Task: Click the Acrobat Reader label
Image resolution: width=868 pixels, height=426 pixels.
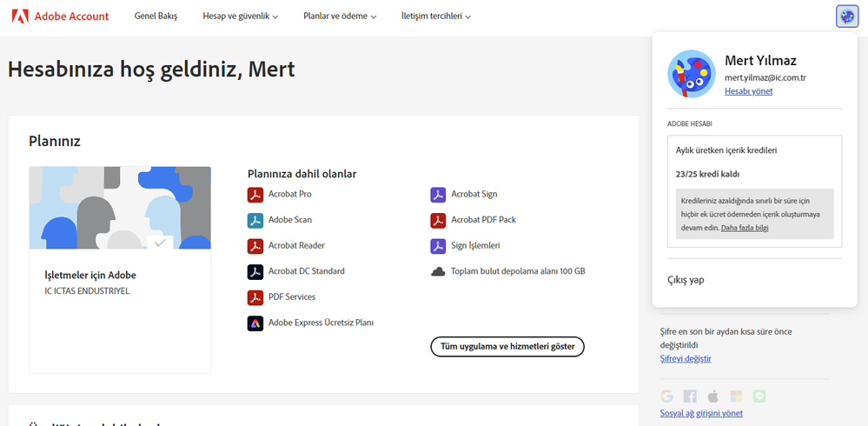Action: click(x=296, y=245)
